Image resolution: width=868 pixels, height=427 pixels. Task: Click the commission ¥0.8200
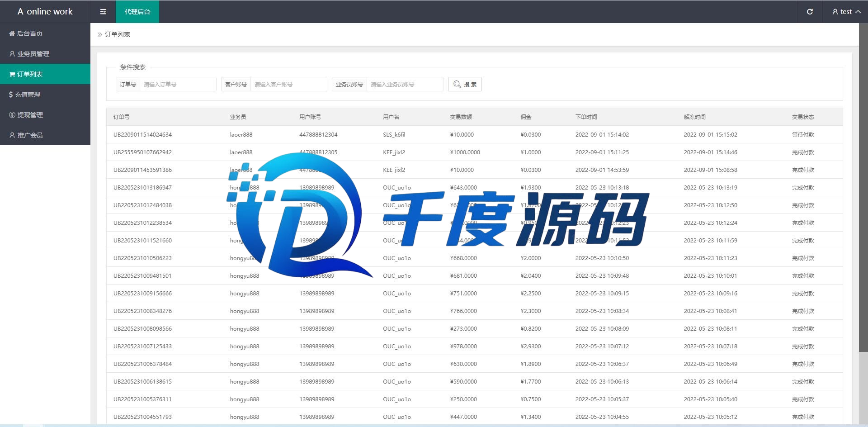tap(531, 328)
